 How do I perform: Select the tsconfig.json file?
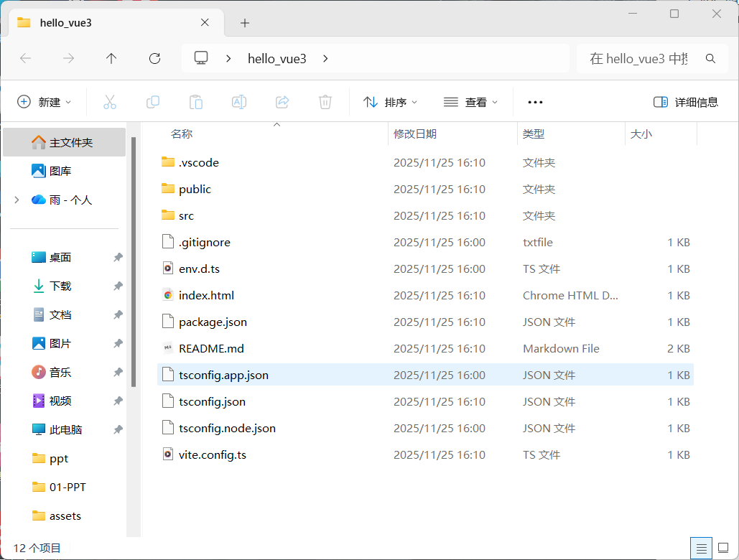[425, 401]
